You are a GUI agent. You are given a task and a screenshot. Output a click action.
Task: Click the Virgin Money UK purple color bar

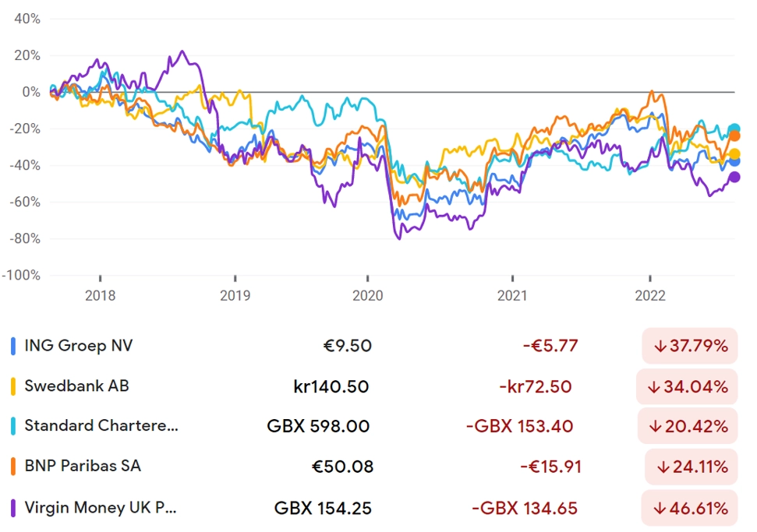(13, 508)
